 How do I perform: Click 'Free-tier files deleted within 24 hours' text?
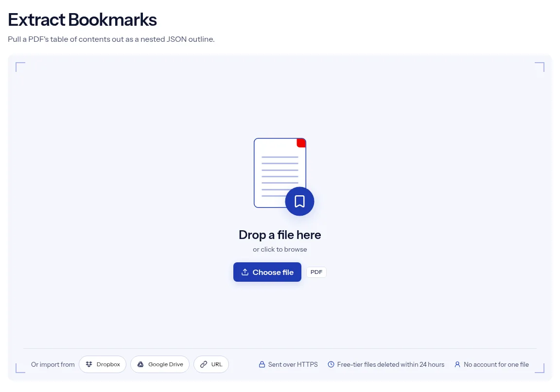tap(391, 364)
